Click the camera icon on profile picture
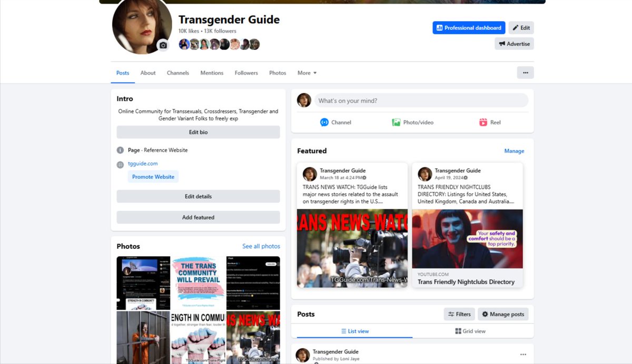This screenshot has width=632, height=364. (x=163, y=46)
